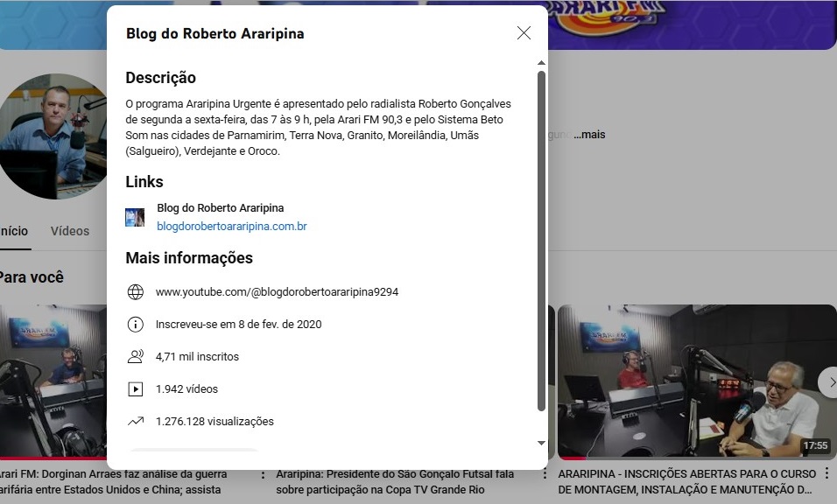
Task: Open options menu for Dorginan Arraes video
Action: [263, 473]
